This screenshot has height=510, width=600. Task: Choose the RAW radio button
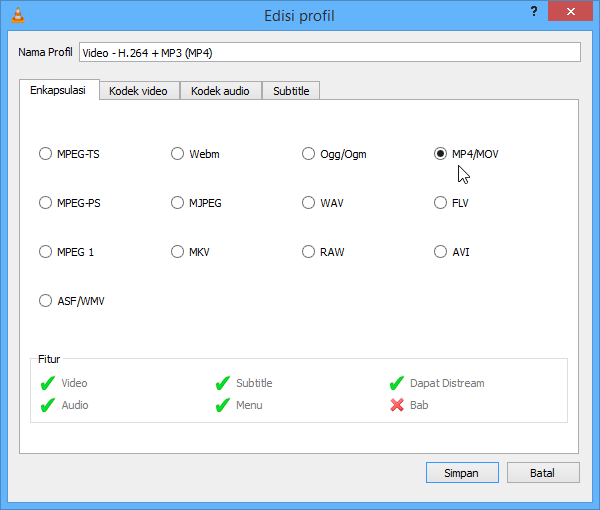click(x=308, y=252)
